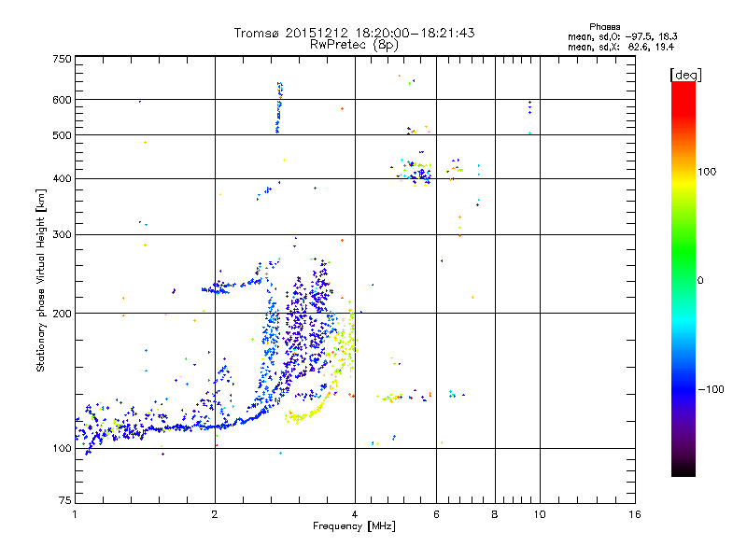Viewport: 747px width, 560px height.
Task: Click the x-axis tick label '2'
Action: pos(215,514)
